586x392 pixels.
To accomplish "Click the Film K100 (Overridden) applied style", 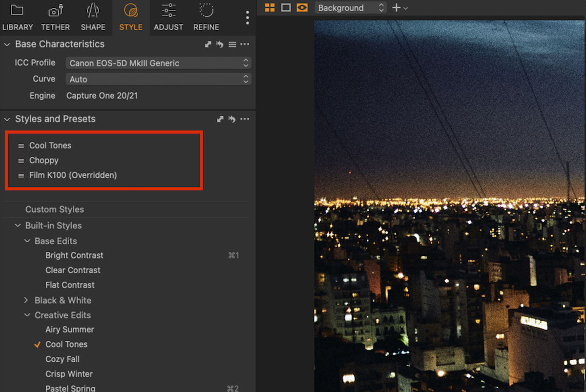I will (x=73, y=175).
